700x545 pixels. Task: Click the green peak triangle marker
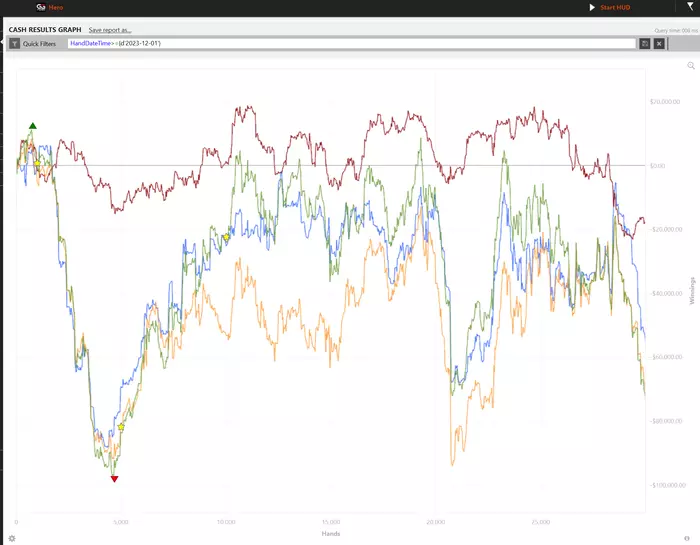33,126
